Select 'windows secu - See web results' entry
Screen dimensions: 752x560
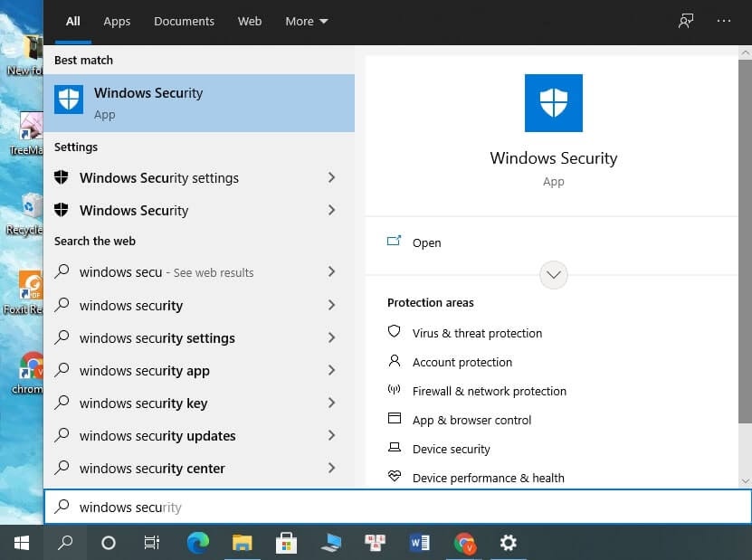click(167, 272)
